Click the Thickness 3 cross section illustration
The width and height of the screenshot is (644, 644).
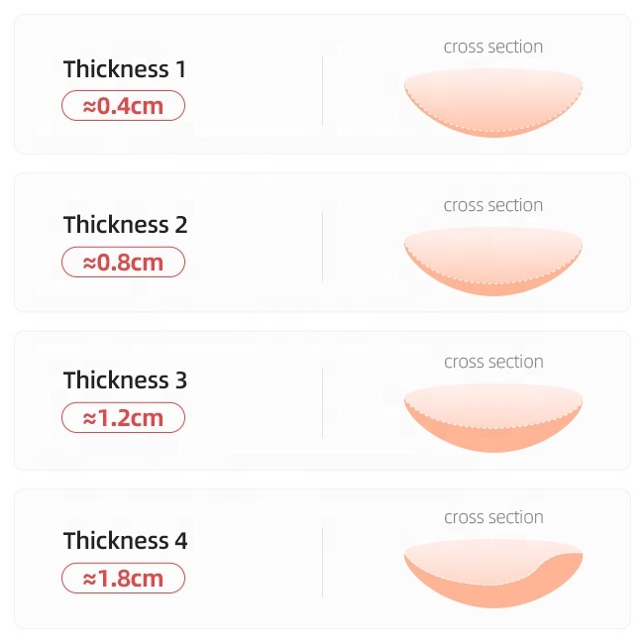pyautogui.click(x=493, y=418)
